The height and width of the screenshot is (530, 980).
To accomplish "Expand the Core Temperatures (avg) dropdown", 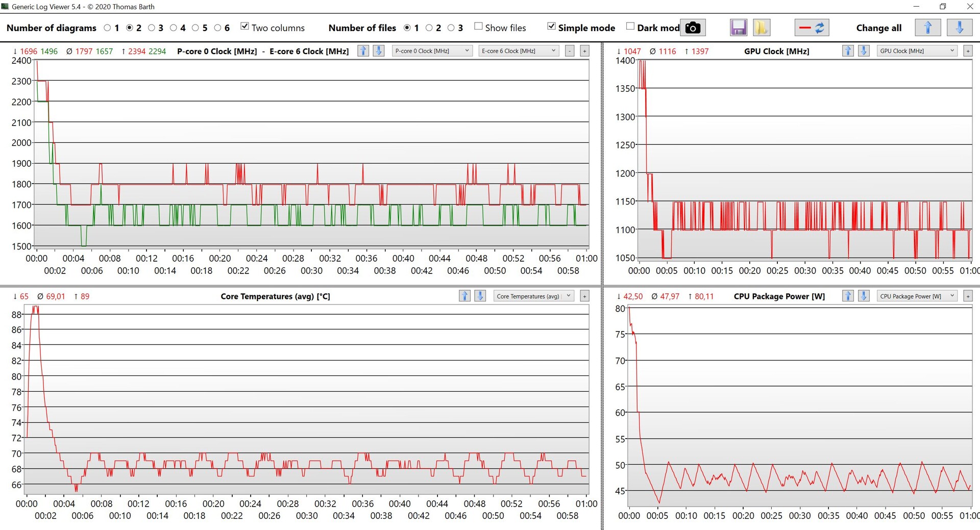I will [534, 296].
